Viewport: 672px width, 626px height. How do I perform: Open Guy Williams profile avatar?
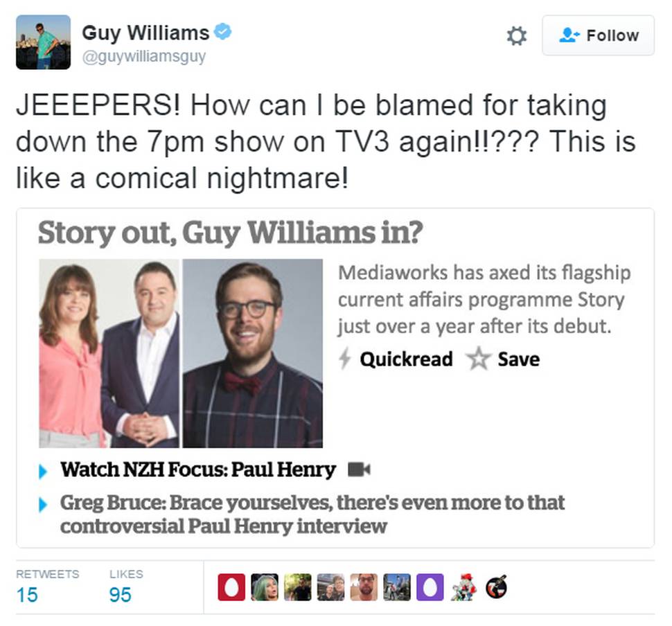[x=43, y=42]
